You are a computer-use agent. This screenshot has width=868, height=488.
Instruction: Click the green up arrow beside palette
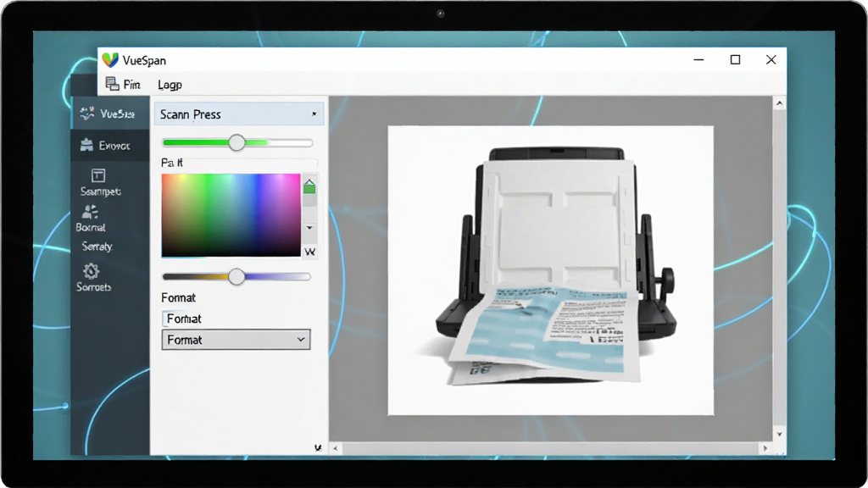(x=309, y=186)
